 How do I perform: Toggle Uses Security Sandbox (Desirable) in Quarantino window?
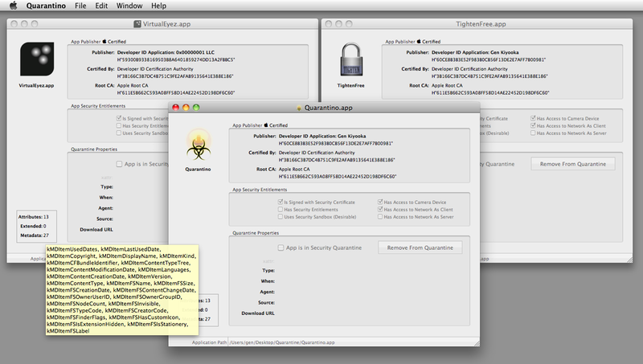pos(281,216)
